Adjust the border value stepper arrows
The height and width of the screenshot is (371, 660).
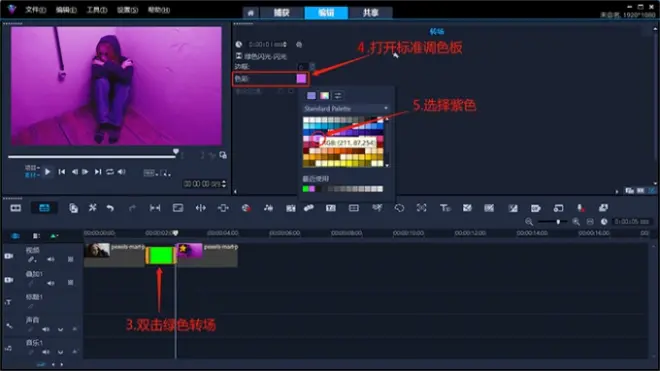coord(312,67)
